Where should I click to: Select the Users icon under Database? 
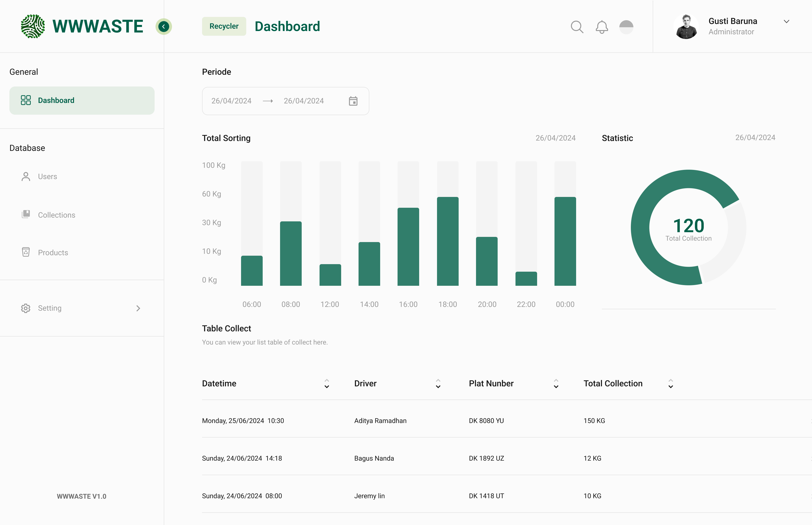[x=26, y=176]
